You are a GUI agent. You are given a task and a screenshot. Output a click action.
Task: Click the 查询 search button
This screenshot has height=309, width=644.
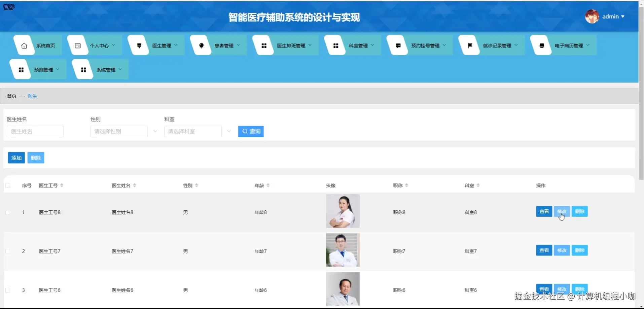(251, 132)
